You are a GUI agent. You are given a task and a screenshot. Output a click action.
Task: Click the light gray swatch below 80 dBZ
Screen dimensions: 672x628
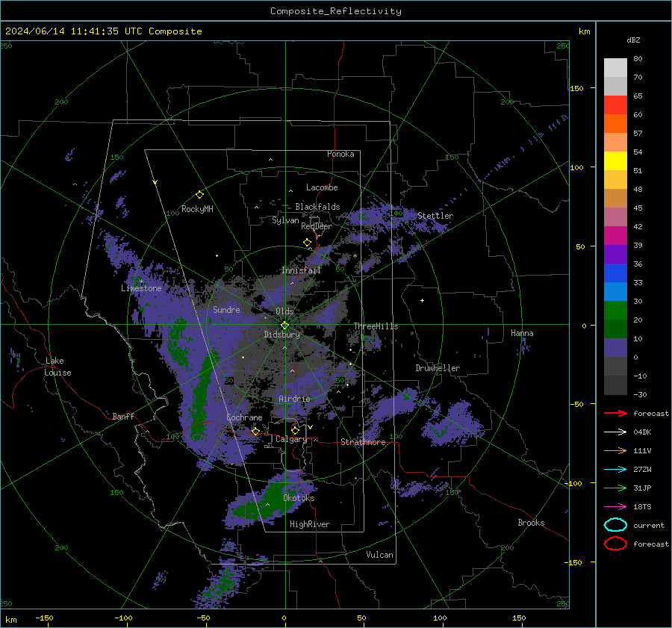click(x=615, y=68)
